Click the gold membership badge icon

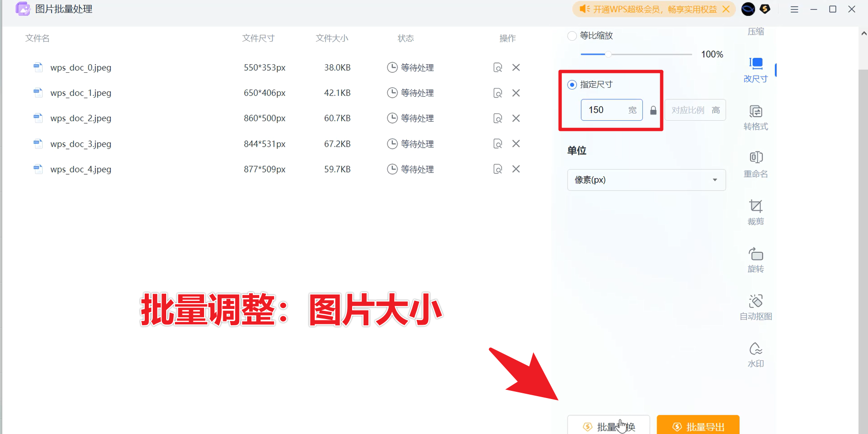(765, 9)
